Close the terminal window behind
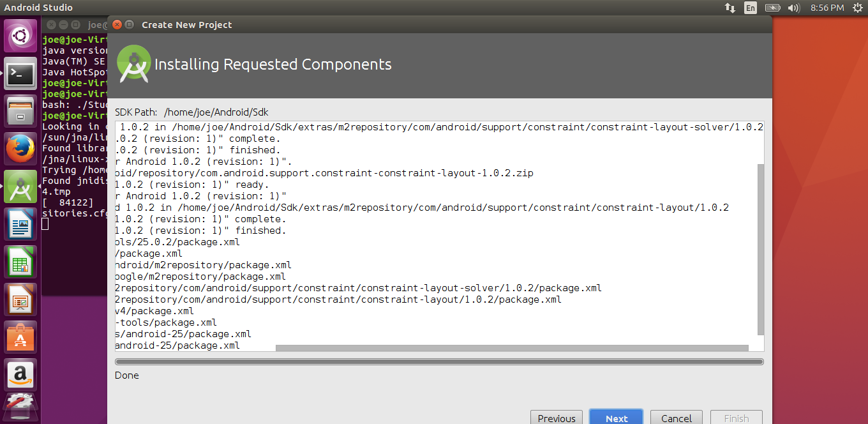 click(x=51, y=25)
